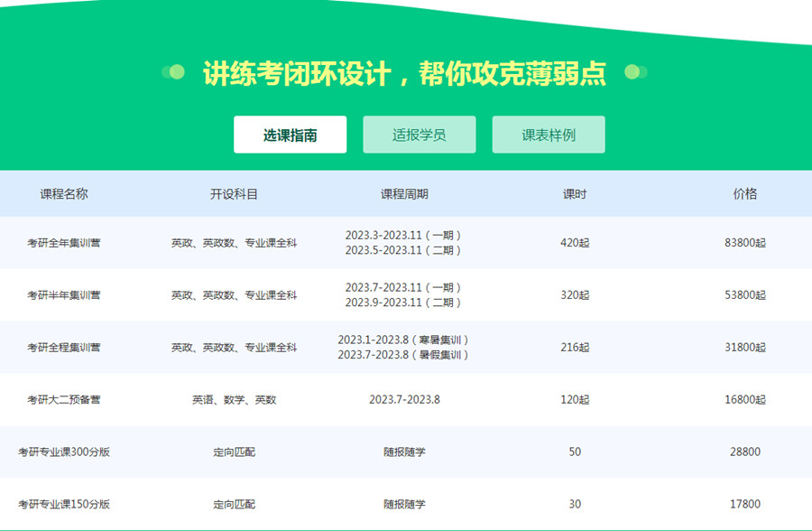Select the 考研半年集训营 course name

pyautogui.click(x=64, y=295)
